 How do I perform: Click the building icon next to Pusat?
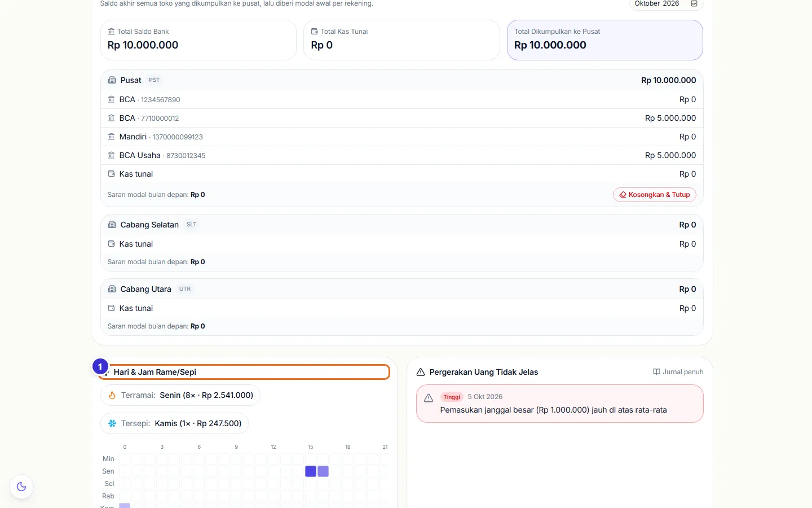tap(112, 80)
